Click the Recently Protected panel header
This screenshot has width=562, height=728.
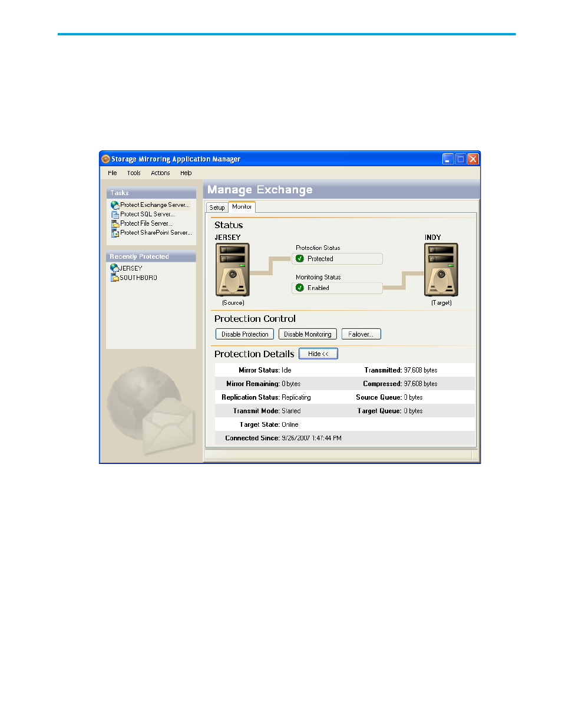tap(151, 257)
